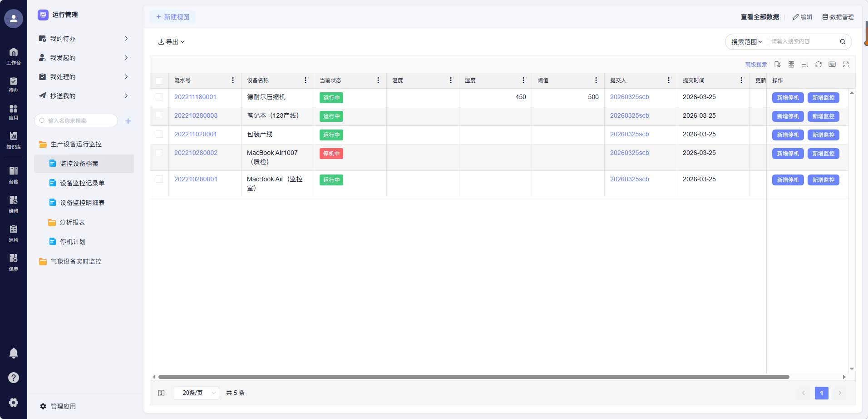Click the search magnifier icon
Image resolution: width=868 pixels, height=419 pixels.
pos(843,42)
